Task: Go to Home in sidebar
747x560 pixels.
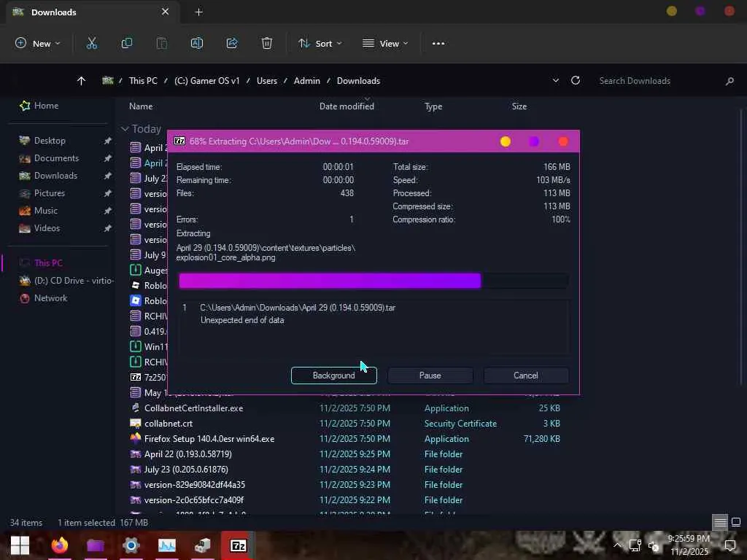Action: tap(39, 106)
